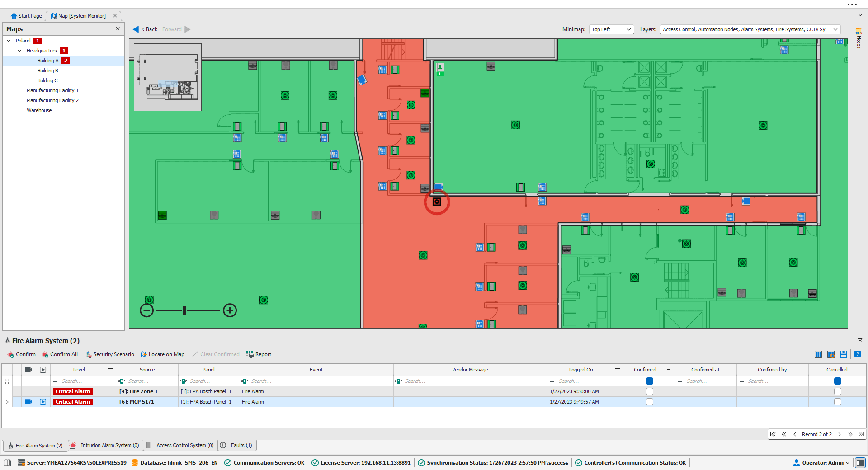Click the zoom in plus icon on map
This screenshot has height=470, width=868.
click(230, 310)
